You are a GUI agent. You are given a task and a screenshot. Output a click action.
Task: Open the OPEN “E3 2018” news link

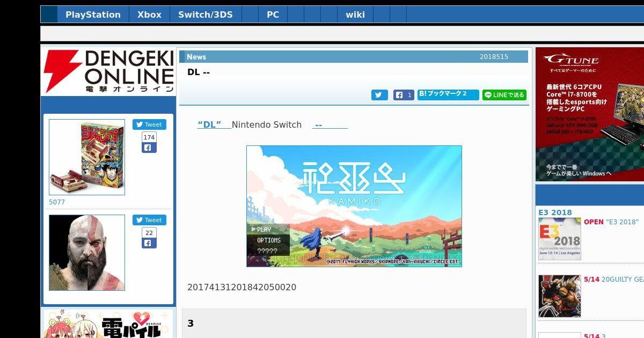coord(611,222)
